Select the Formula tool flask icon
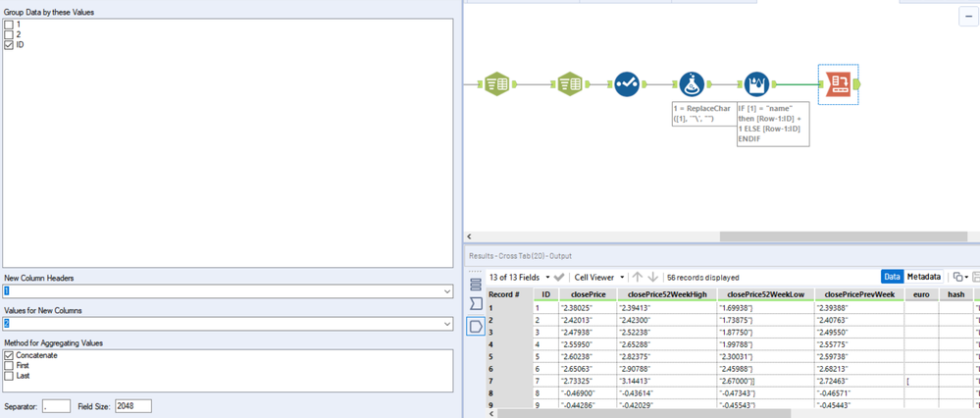This screenshot has height=418, width=980. coord(692,84)
